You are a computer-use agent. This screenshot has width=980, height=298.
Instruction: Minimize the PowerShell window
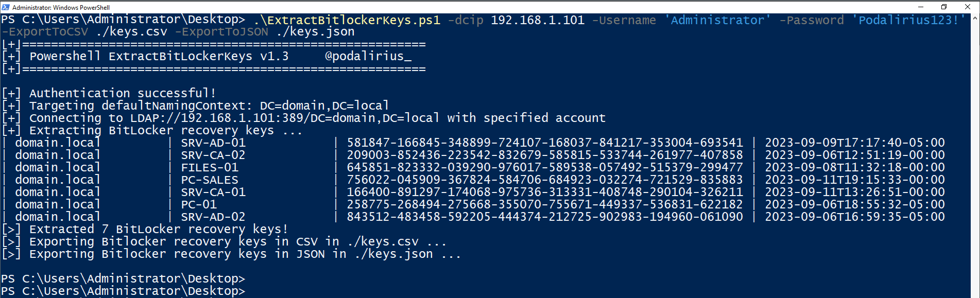(921, 7)
